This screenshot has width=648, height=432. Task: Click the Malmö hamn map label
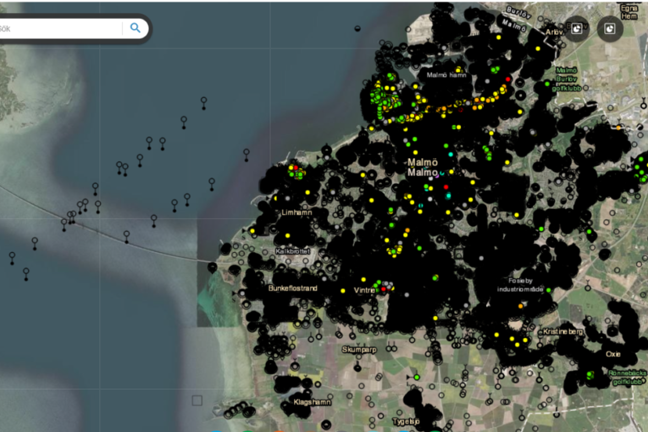446,75
